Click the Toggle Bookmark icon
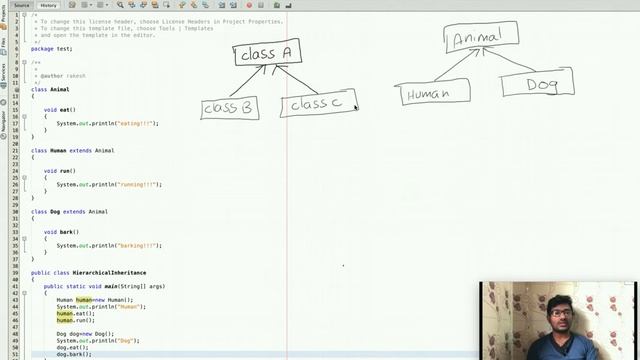This screenshot has height=360, width=640. 205,5
